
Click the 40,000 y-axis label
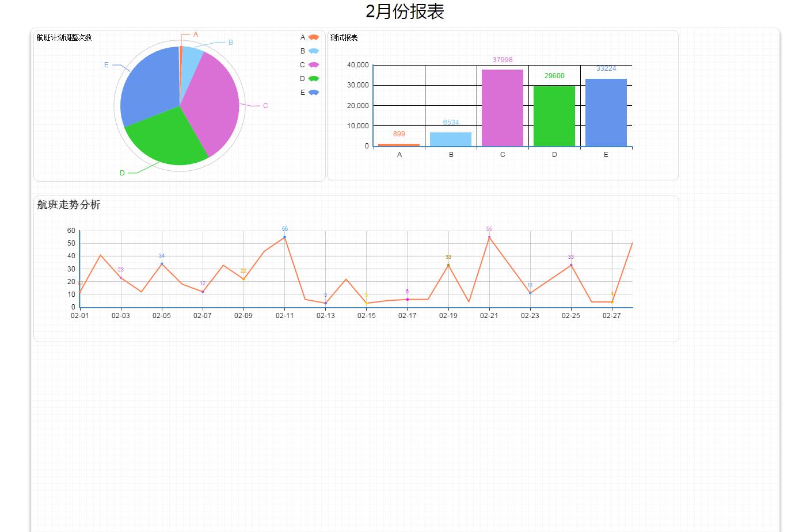click(x=357, y=65)
